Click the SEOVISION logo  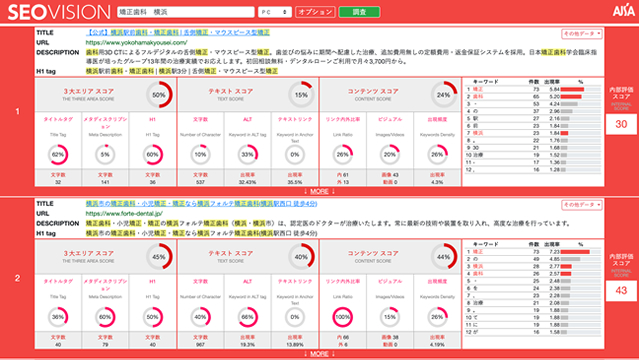click(59, 12)
